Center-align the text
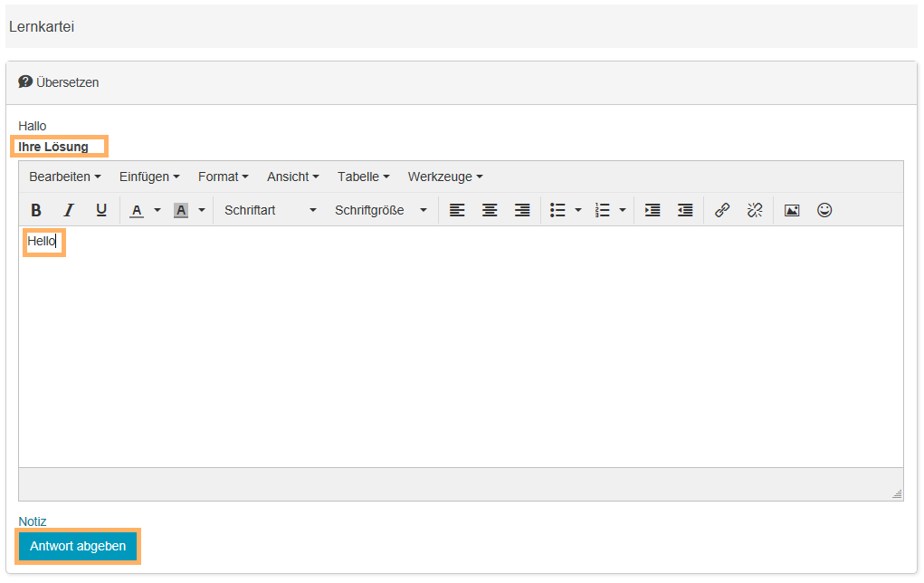924x583 pixels. pyautogui.click(x=490, y=210)
